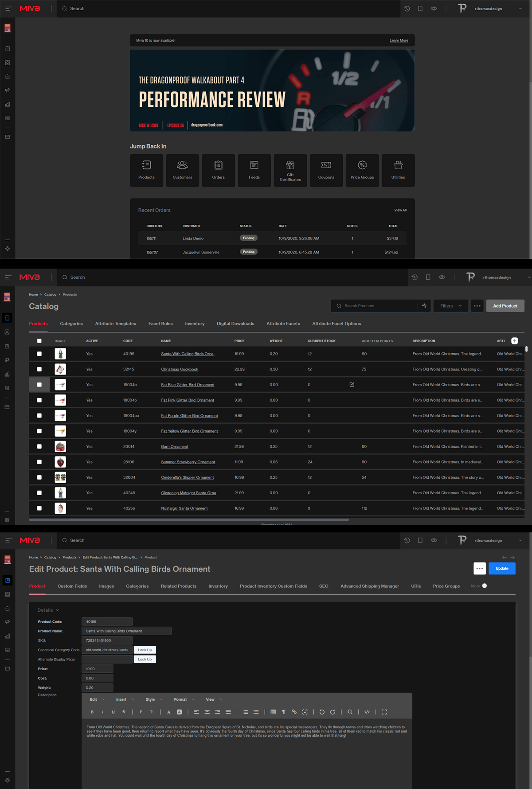
Task: Open the Style menu in the description editor
Action: click(x=154, y=699)
